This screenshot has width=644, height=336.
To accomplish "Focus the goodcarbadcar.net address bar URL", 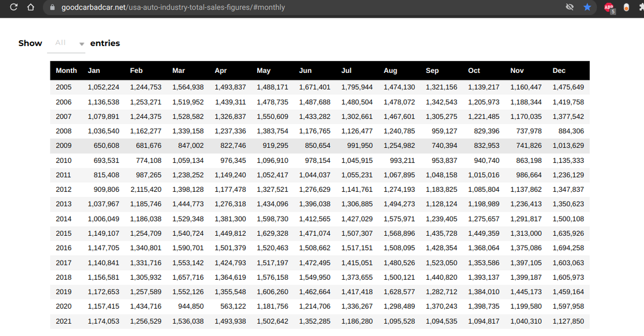I will tap(173, 8).
